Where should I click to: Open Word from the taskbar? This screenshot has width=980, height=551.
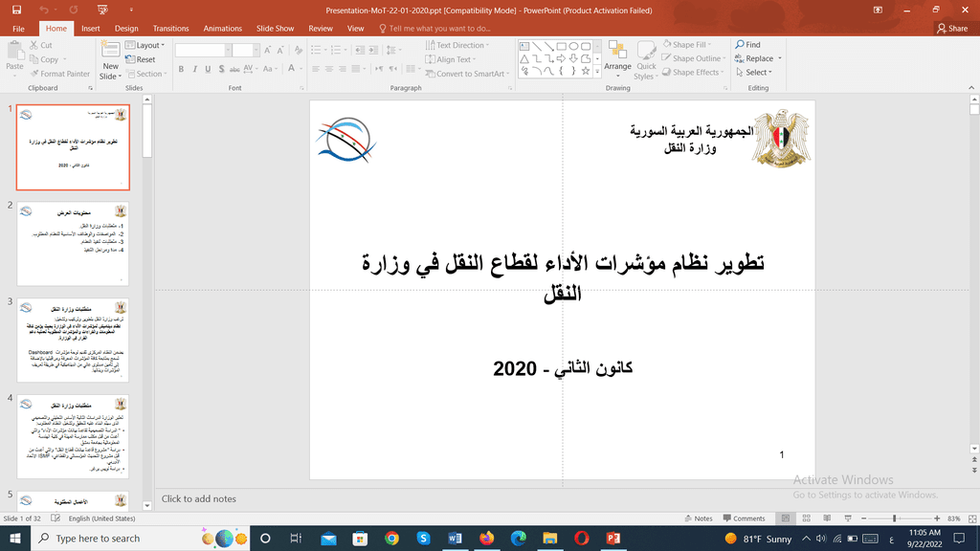pos(455,538)
